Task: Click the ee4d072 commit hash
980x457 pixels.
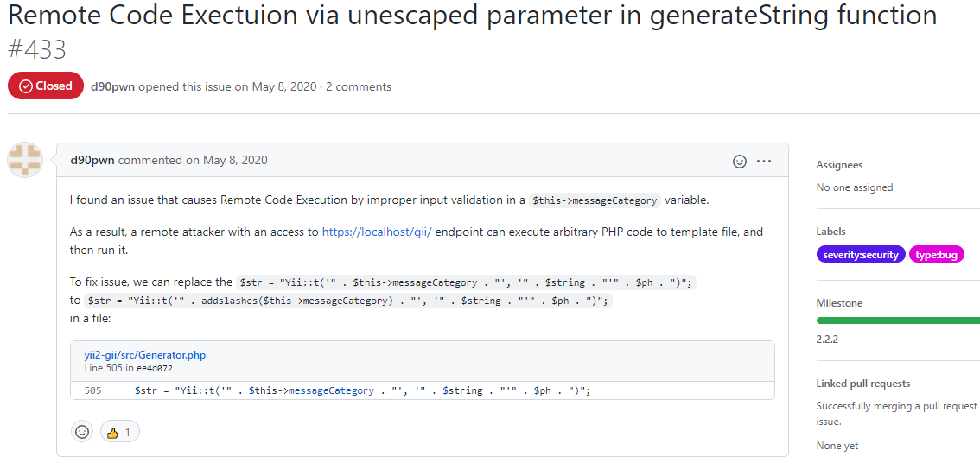Action: 156,368
